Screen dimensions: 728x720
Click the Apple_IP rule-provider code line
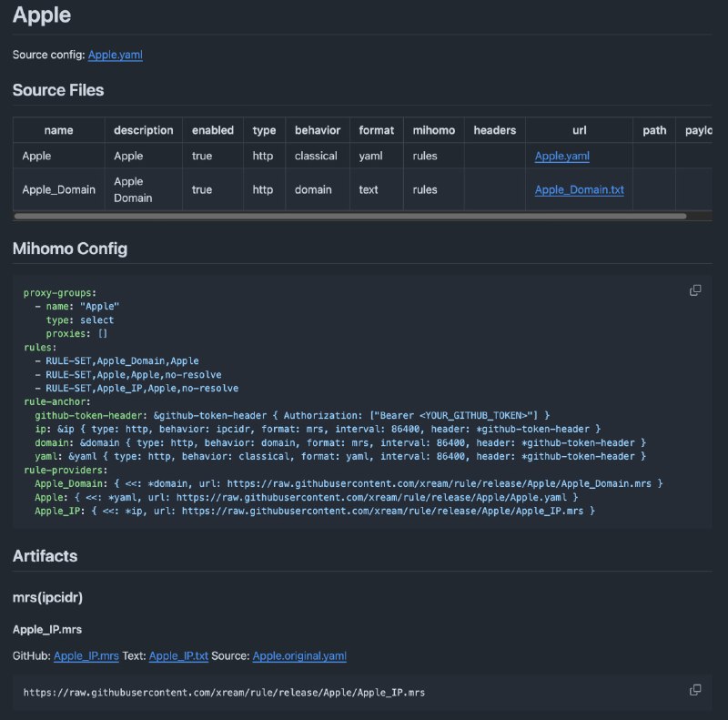(x=315, y=511)
